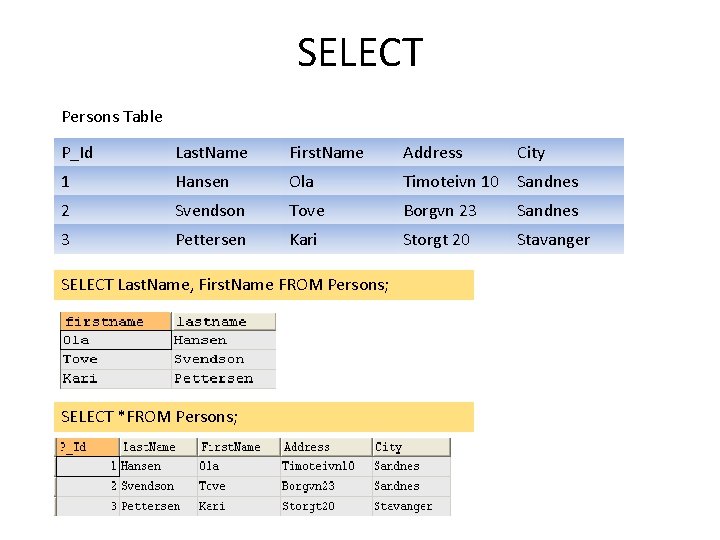Click row 1 P_Id cell in bottom grid

pyautogui.click(x=87, y=467)
